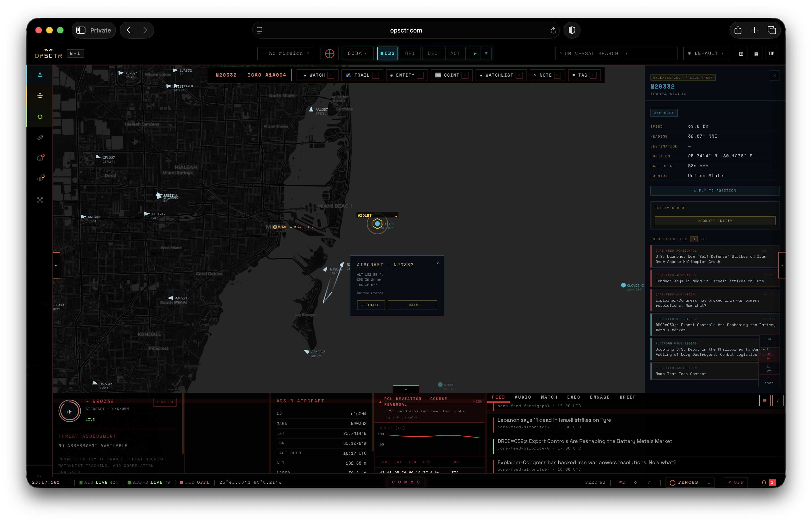Click the FLY TO POSITION button
Screen dimensions: 812x523
[x=715, y=191]
